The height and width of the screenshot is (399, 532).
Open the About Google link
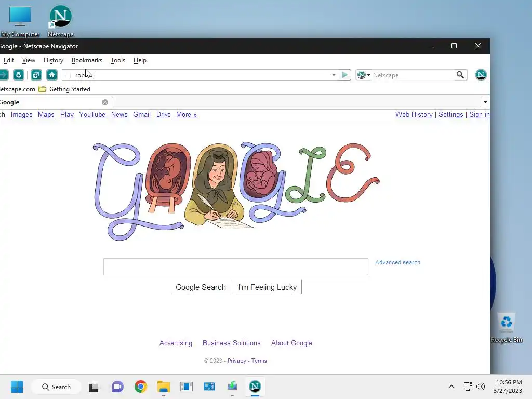pos(291,343)
